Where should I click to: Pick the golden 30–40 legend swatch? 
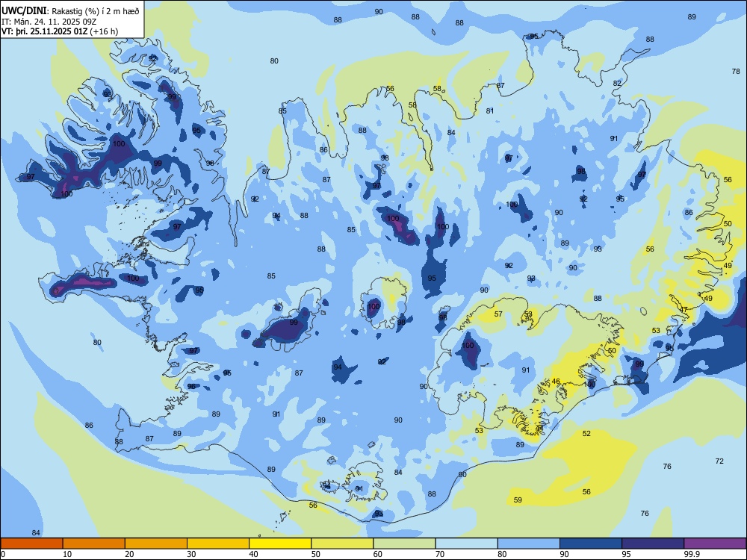pos(218,544)
